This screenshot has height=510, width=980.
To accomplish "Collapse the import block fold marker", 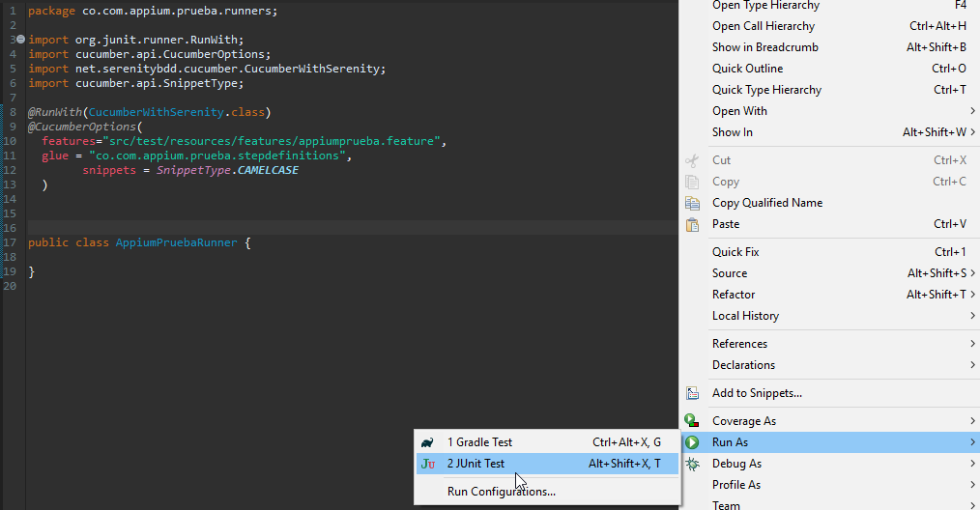I will [21, 40].
